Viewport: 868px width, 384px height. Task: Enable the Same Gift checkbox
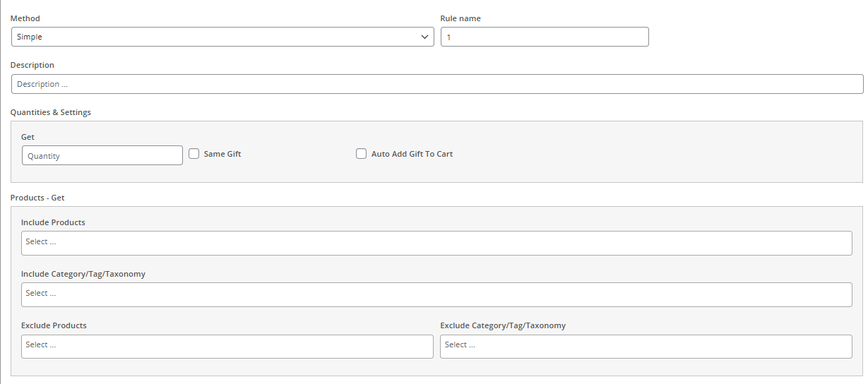click(x=194, y=154)
